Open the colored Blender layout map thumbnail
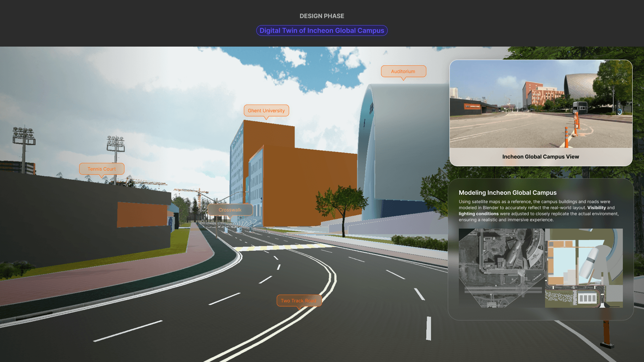The width and height of the screenshot is (644, 362). tap(584, 268)
